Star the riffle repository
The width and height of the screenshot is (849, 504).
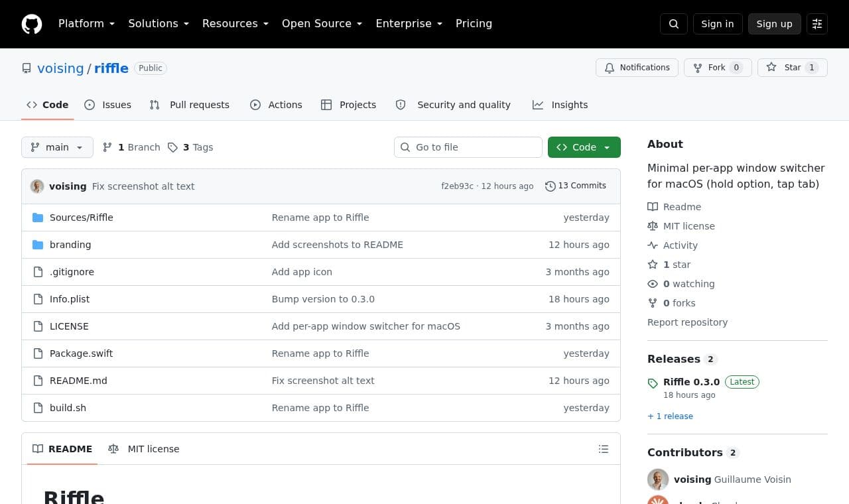[x=793, y=68]
